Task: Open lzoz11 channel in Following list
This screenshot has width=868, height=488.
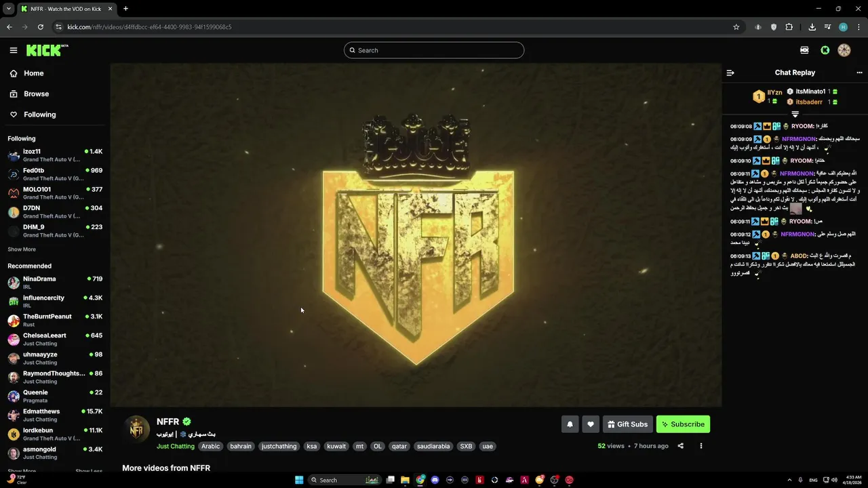Action: (x=55, y=155)
